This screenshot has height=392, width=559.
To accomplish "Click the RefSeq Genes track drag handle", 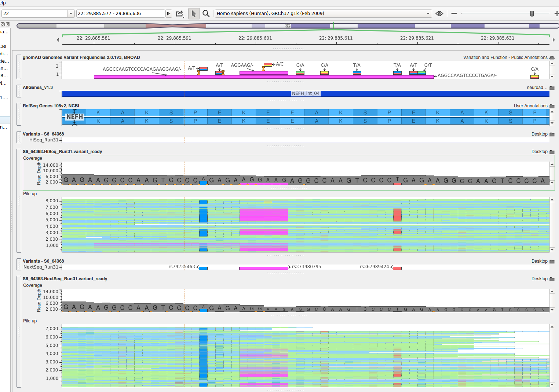I will (x=19, y=114).
